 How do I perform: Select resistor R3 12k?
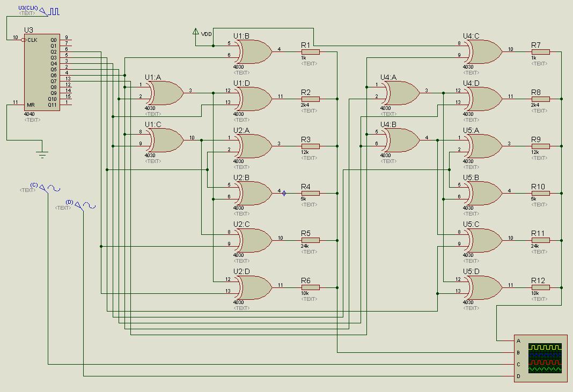[310, 146]
